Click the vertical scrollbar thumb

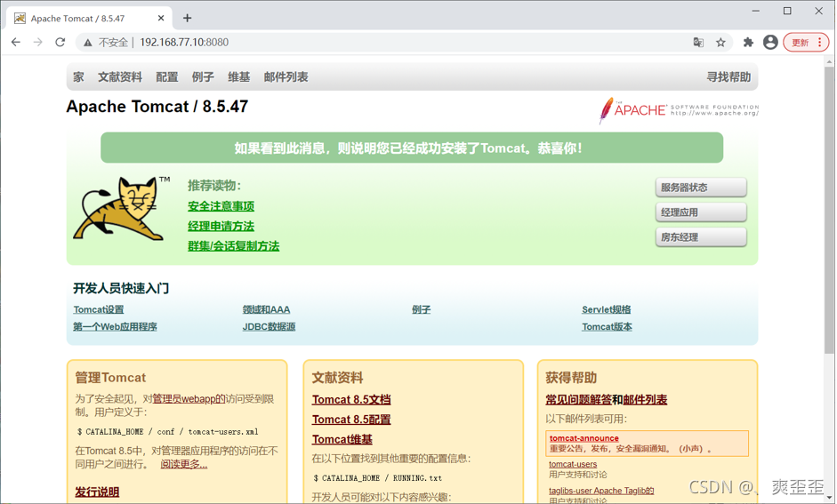tap(829, 210)
